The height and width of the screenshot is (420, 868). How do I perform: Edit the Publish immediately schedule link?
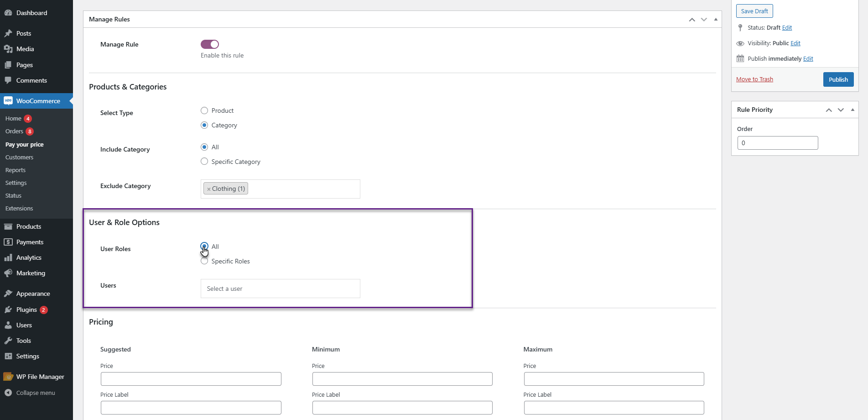(808, 59)
